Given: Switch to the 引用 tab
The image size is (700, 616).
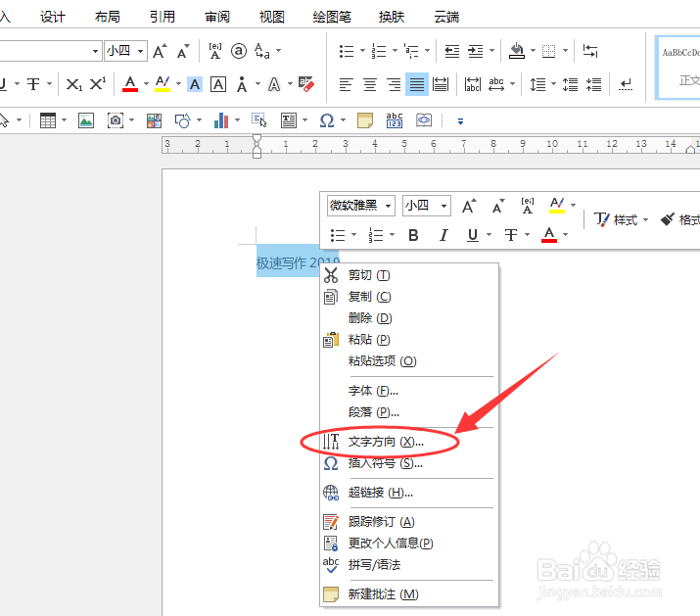Looking at the screenshot, I should click(x=163, y=17).
